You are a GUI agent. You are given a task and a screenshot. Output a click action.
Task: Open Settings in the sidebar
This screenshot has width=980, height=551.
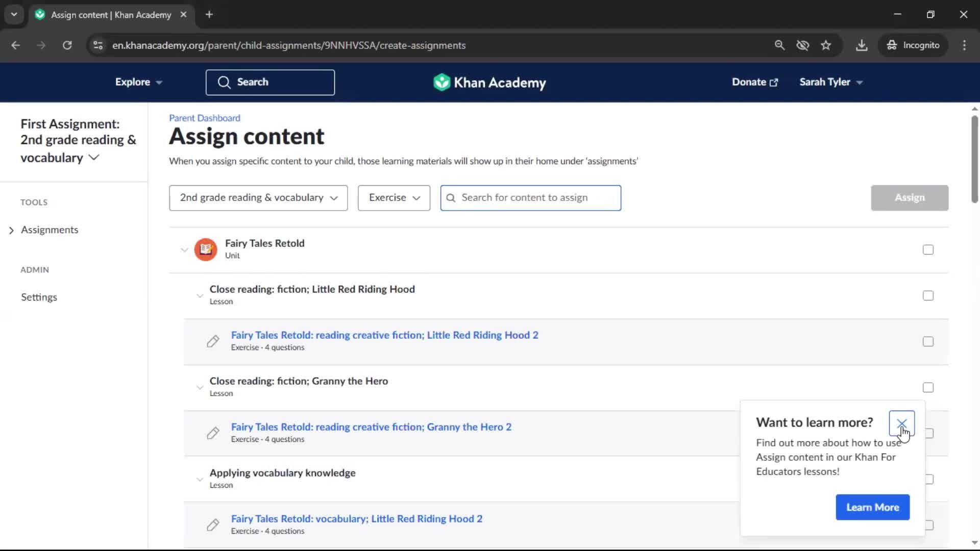tap(39, 297)
